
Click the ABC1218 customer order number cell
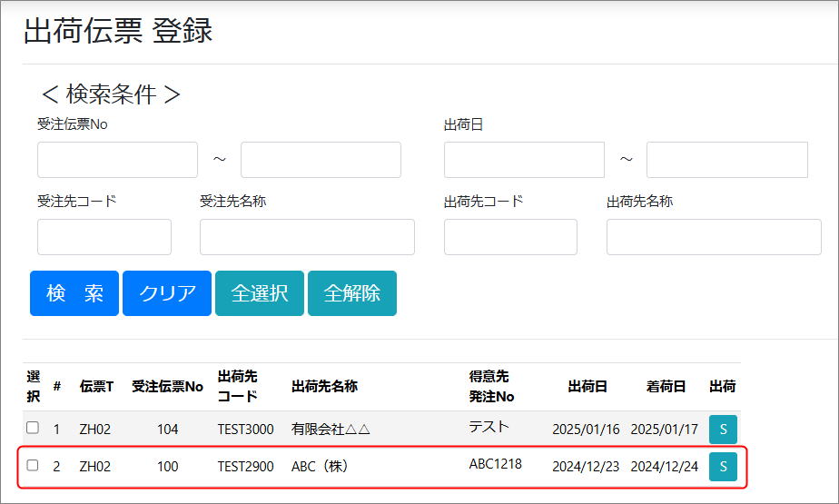point(495,464)
